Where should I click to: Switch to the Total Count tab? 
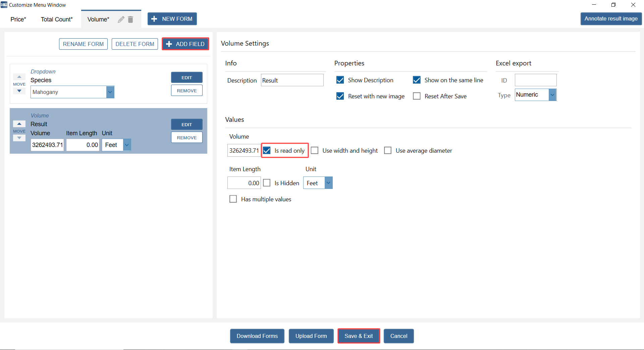coord(57,19)
